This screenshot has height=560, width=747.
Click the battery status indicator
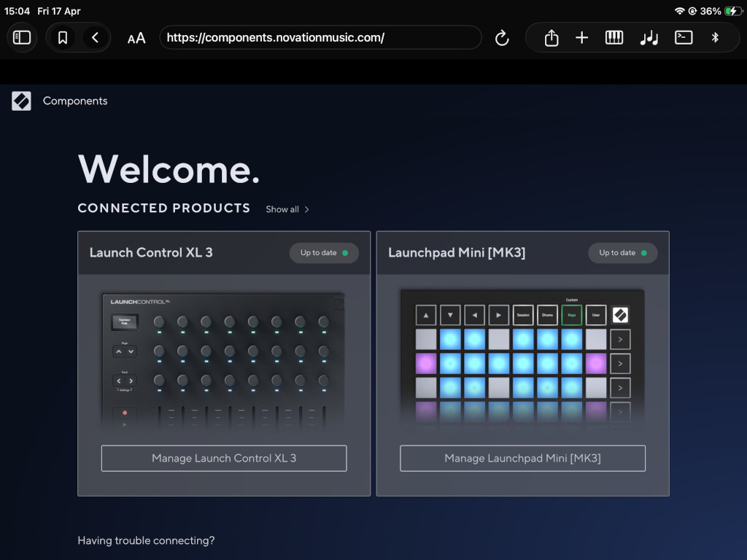(x=732, y=11)
